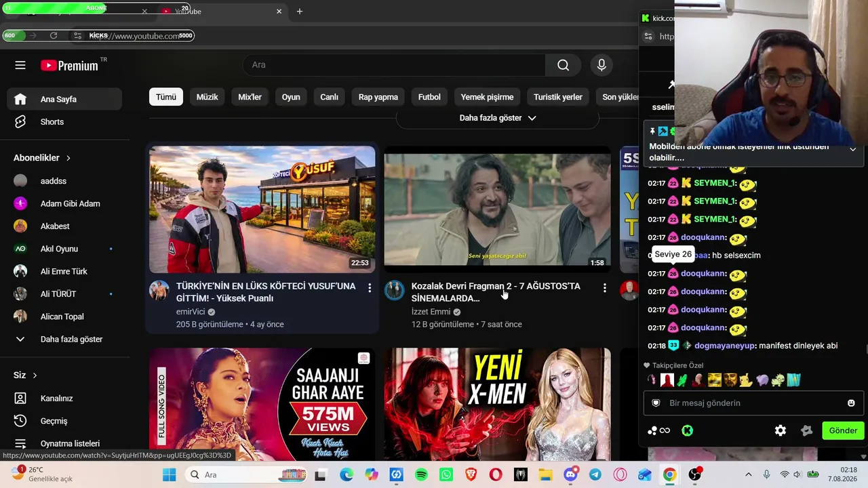
Task: Go to Ana Sayfa in the sidebar
Action: pos(65,100)
